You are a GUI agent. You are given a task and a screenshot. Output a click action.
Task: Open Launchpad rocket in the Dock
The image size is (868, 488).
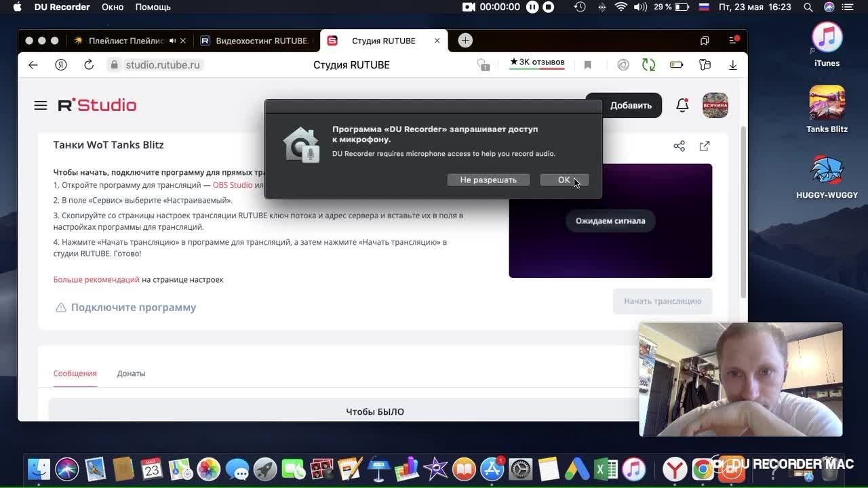click(x=265, y=469)
